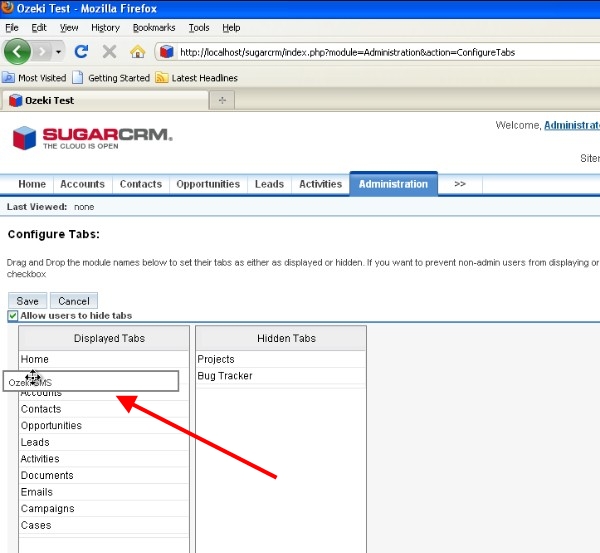Select Contacts in Displayed Tabs list
The image size is (600, 553).
(104, 409)
